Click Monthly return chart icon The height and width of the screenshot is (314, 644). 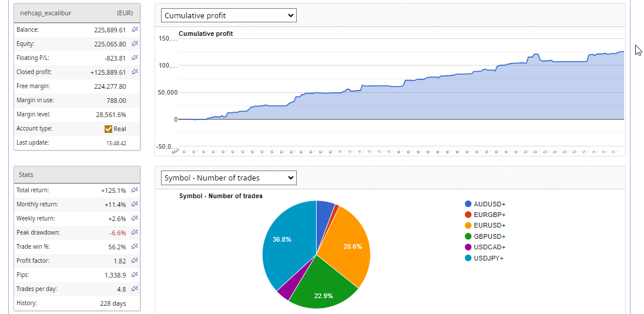[x=135, y=204]
